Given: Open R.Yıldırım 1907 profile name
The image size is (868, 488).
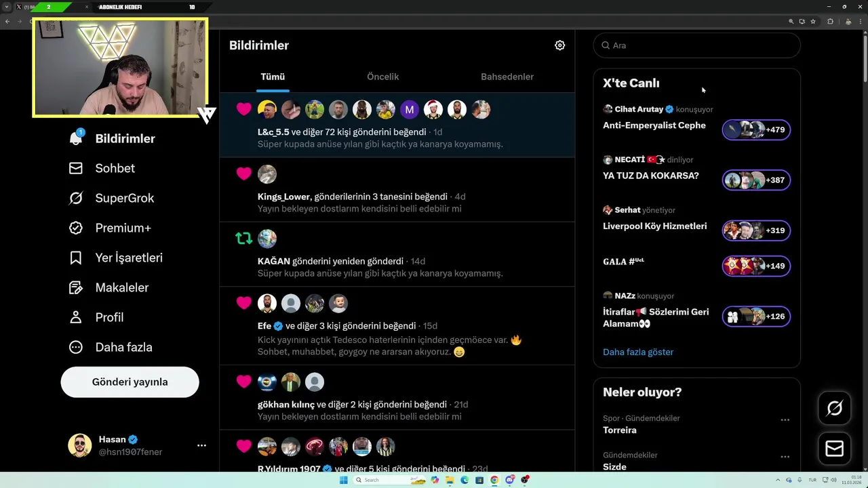Looking at the screenshot, I should tap(290, 469).
